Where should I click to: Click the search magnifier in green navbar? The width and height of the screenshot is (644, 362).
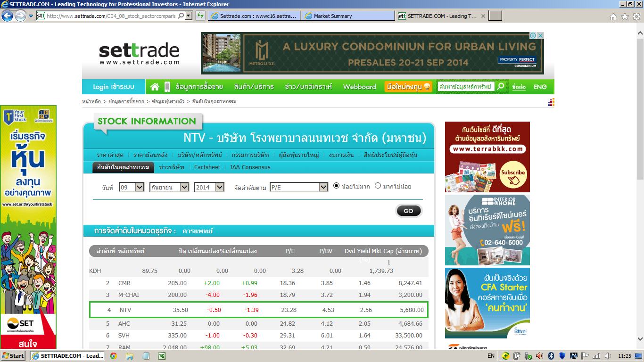pyautogui.click(x=501, y=87)
